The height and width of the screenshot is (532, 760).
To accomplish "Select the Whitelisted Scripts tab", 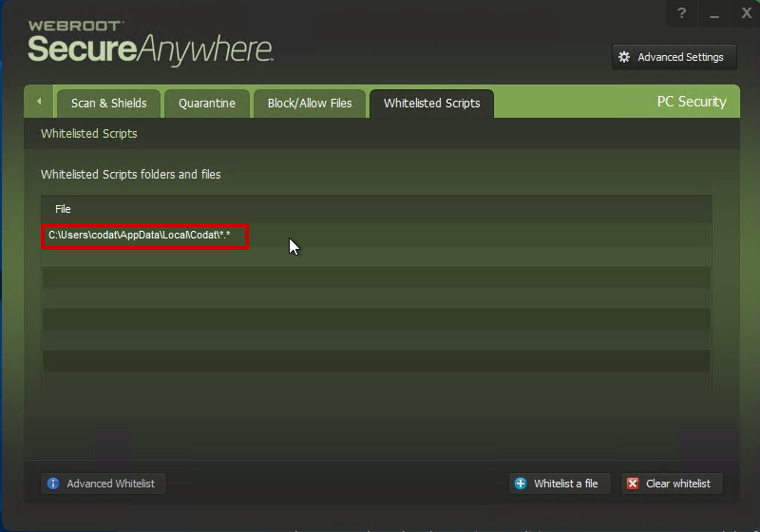I will coord(432,104).
